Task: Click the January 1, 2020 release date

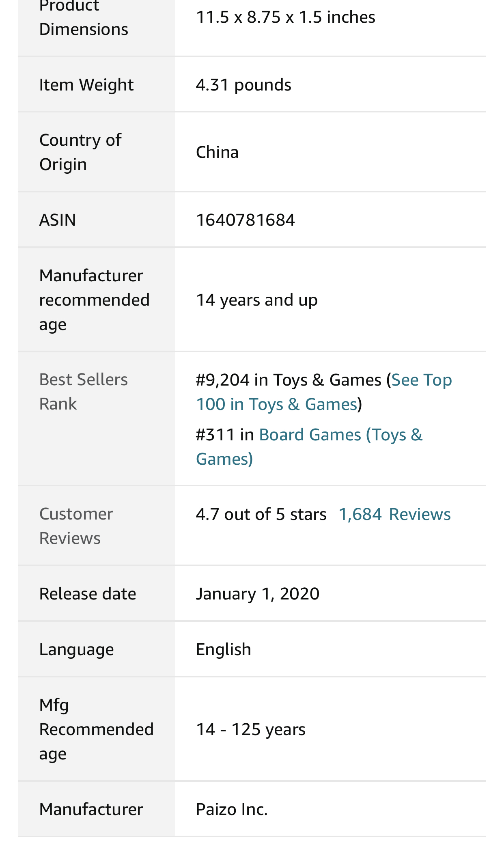Action: coord(258,594)
